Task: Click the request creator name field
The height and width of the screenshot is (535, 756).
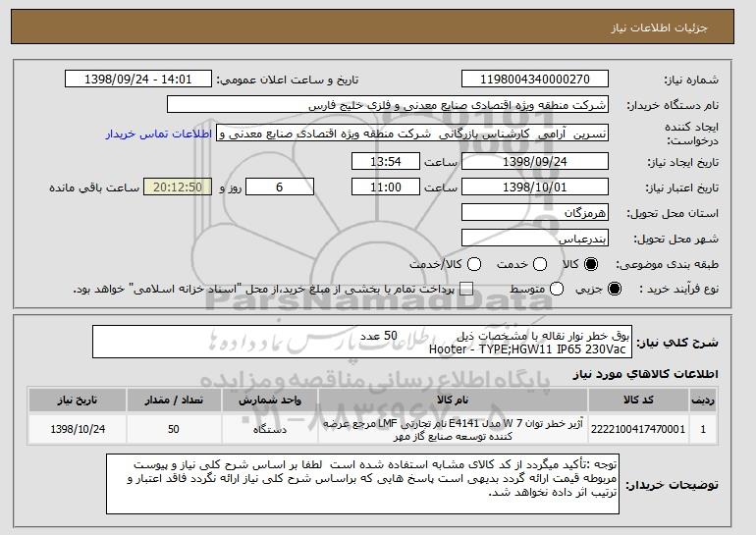Action: 412,134
